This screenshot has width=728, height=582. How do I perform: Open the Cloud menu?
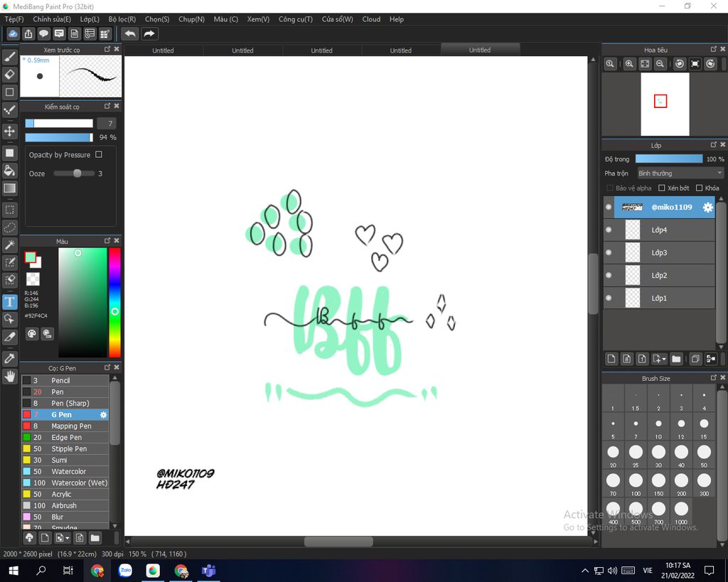[x=371, y=19]
